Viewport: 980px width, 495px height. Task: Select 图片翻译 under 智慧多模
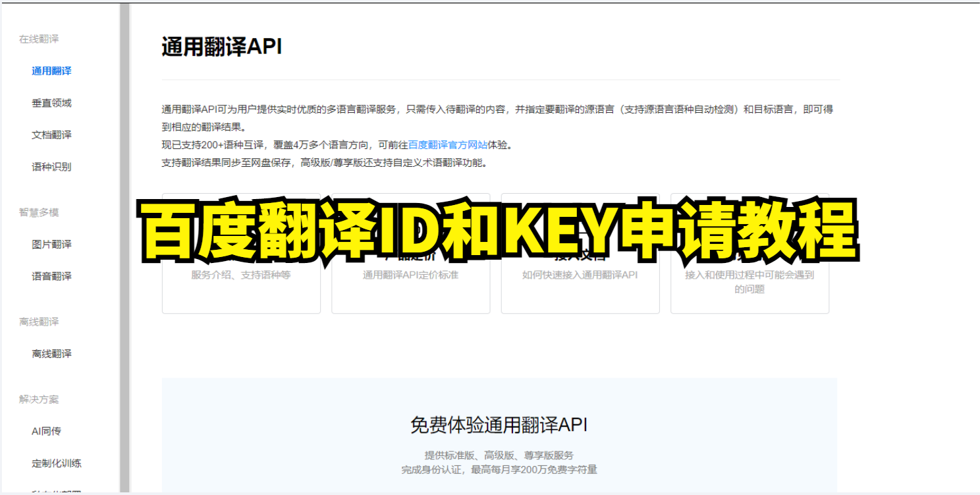click(x=51, y=245)
